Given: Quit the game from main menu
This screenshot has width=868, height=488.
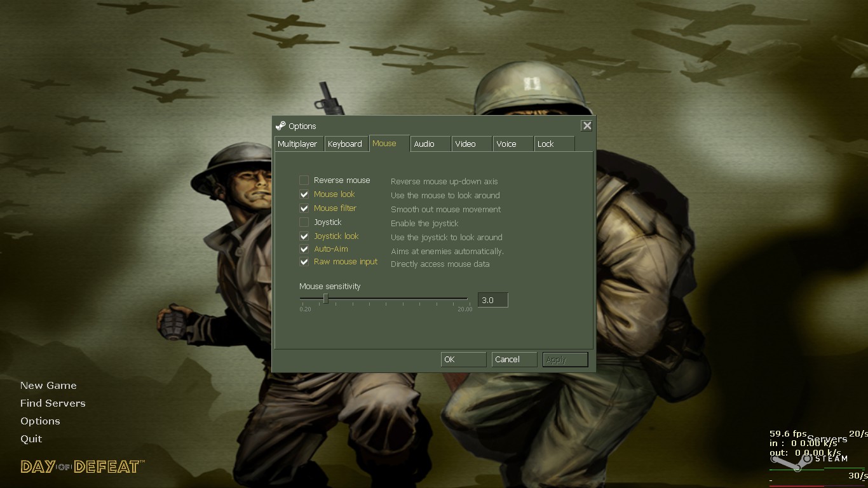Looking at the screenshot, I should tap(31, 439).
